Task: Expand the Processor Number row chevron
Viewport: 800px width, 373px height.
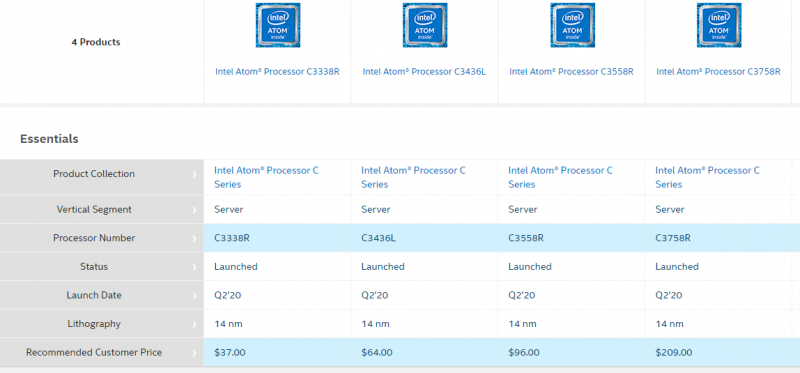Action: [194, 238]
